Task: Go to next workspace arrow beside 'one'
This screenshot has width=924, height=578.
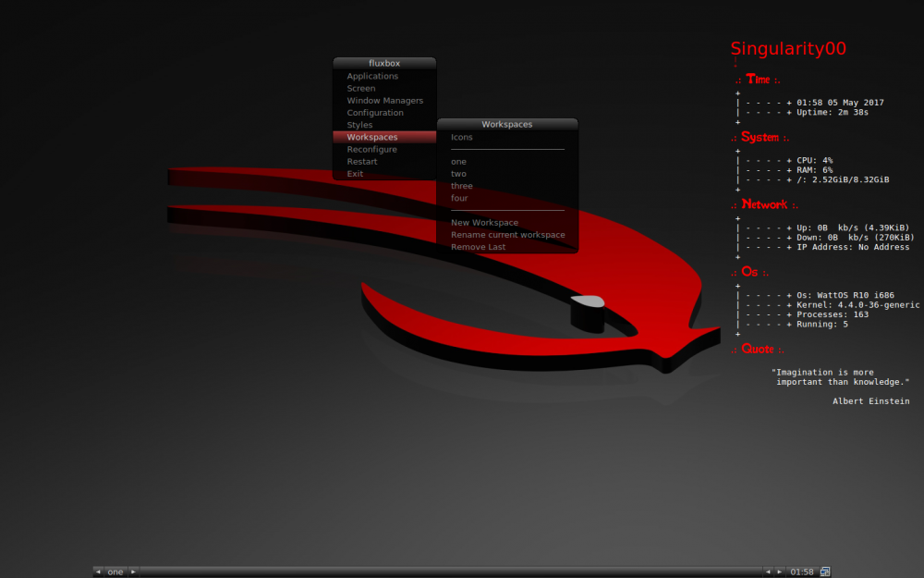Action: tap(134, 572)
